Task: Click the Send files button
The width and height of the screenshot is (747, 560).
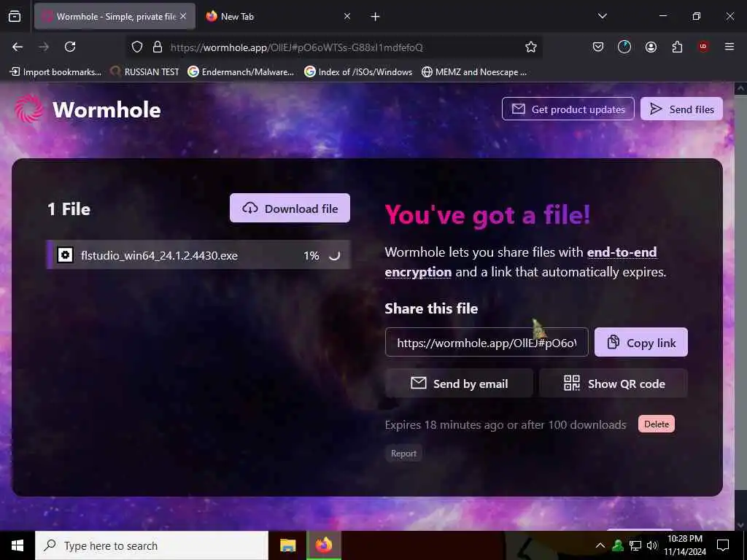Action: click(x=681, y=109)
